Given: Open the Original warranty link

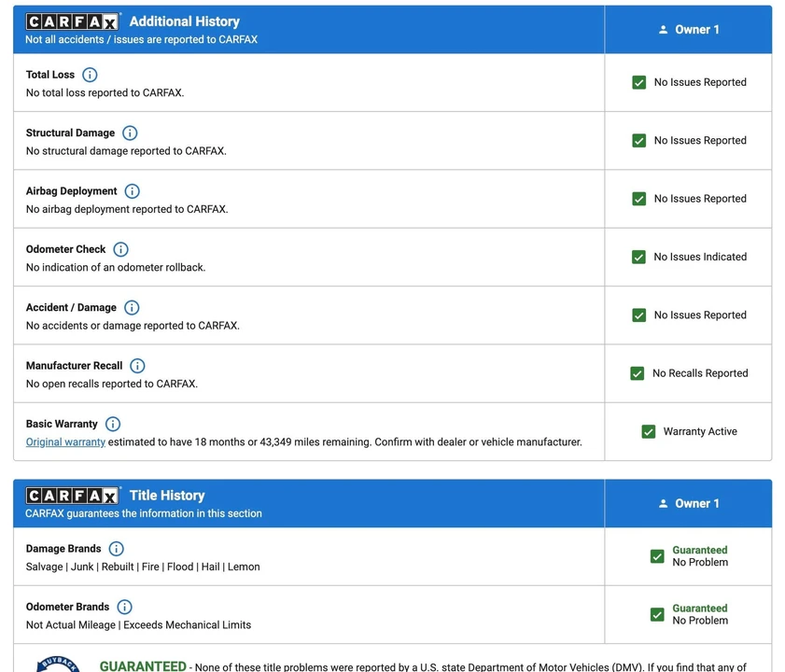Looking at the screenshot, I should pyautogui.click(x=65, y=442).
